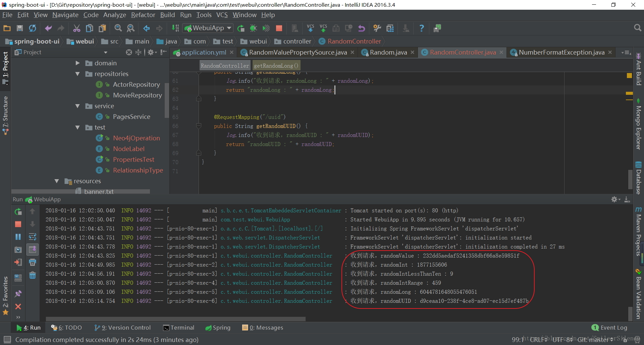Click Search Everywhere magnifier at top right
644x345 pixels.
tap(638, 28)
